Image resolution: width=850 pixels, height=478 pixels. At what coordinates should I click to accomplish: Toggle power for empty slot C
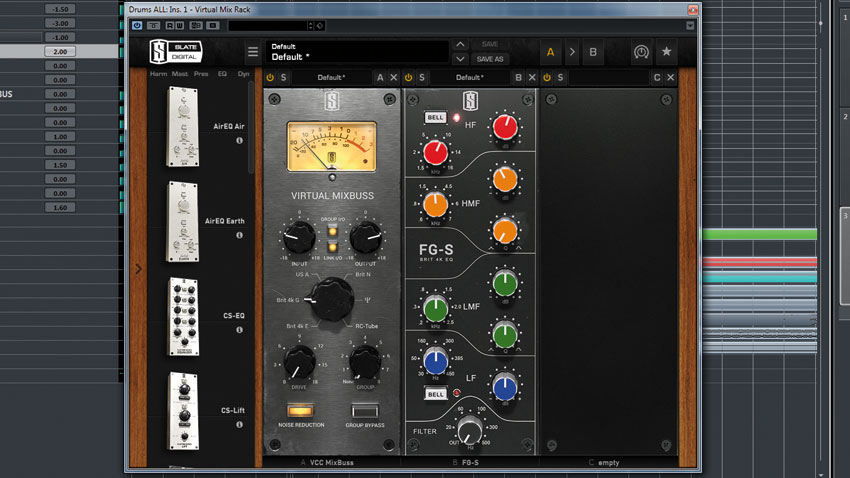(x=546, y=77)
